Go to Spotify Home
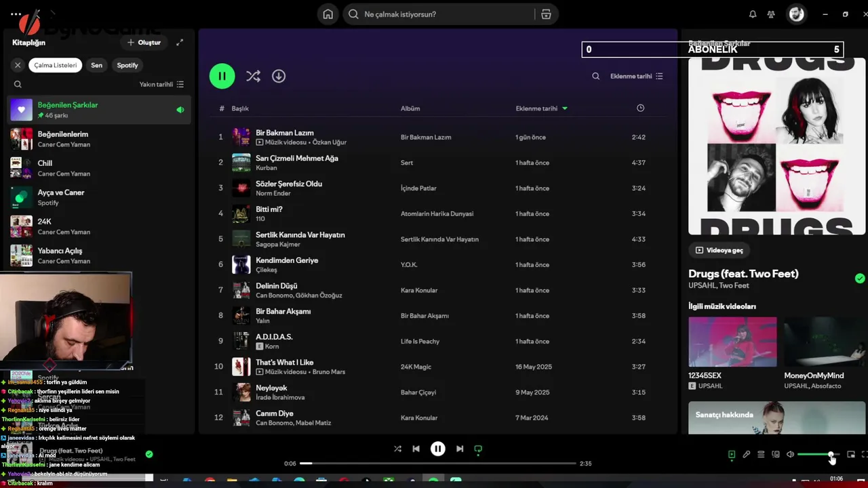The width and height of the screenshot is (868, 488). coord(328,14)
